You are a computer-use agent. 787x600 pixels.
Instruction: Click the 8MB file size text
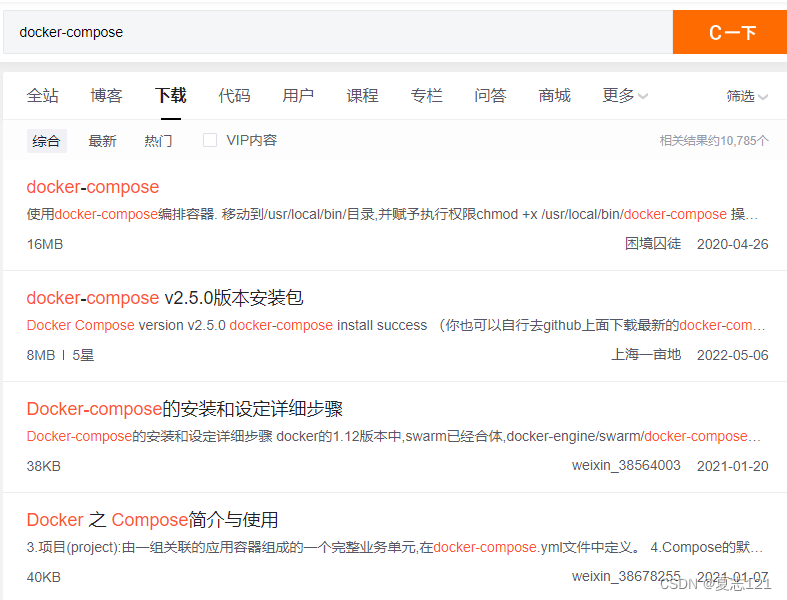coord(41,355)
